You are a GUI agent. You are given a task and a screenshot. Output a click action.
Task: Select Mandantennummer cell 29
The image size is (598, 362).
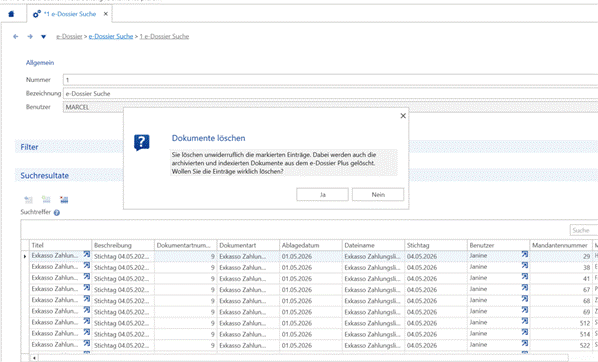(x=561, y=256)
